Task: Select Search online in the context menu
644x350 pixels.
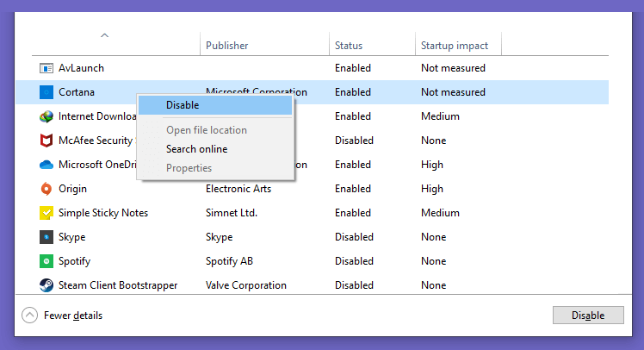Action: click(215, 149)
